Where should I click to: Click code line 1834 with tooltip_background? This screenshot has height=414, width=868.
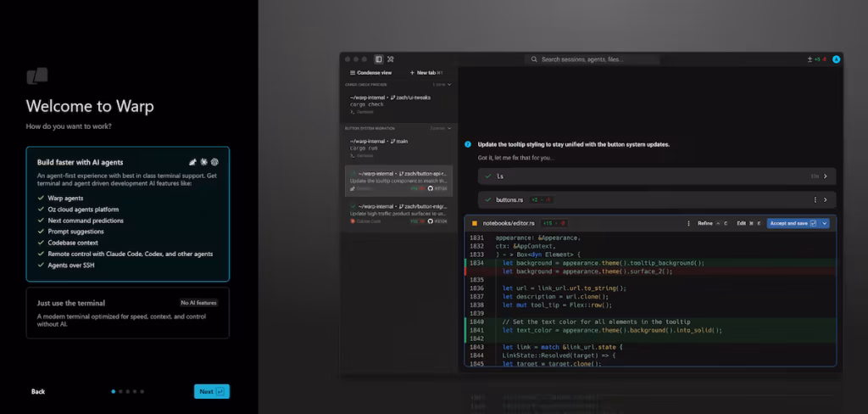(650, 263)
